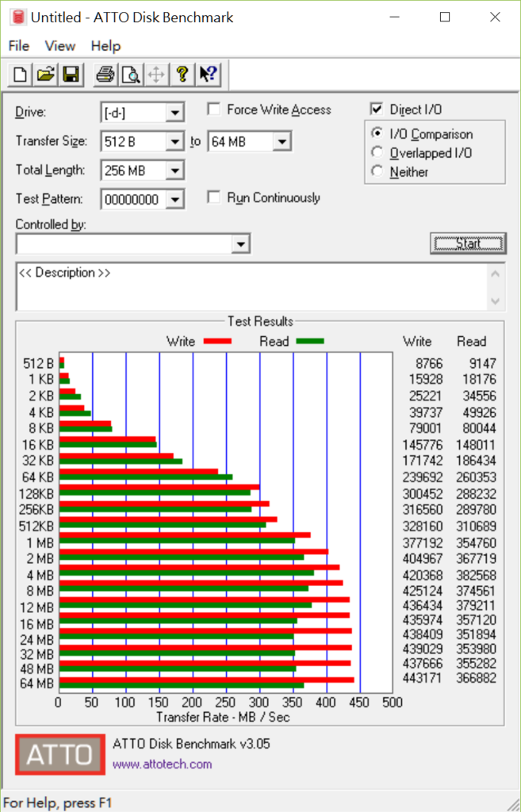The width and height of the screenshot is (521, 812).
Task: Choose the Overlapped I/O radio option
Action: tap(377, 152)
